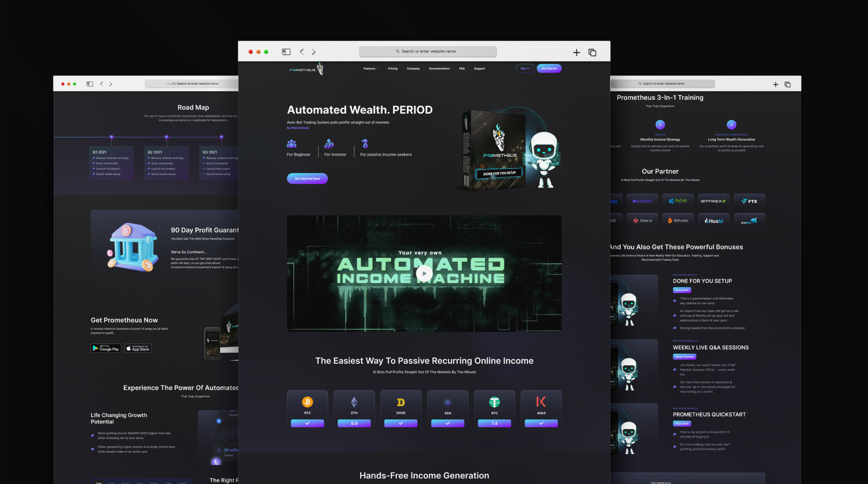
Task: Go back in the center browser window
Action: click(x=302, y=52)
